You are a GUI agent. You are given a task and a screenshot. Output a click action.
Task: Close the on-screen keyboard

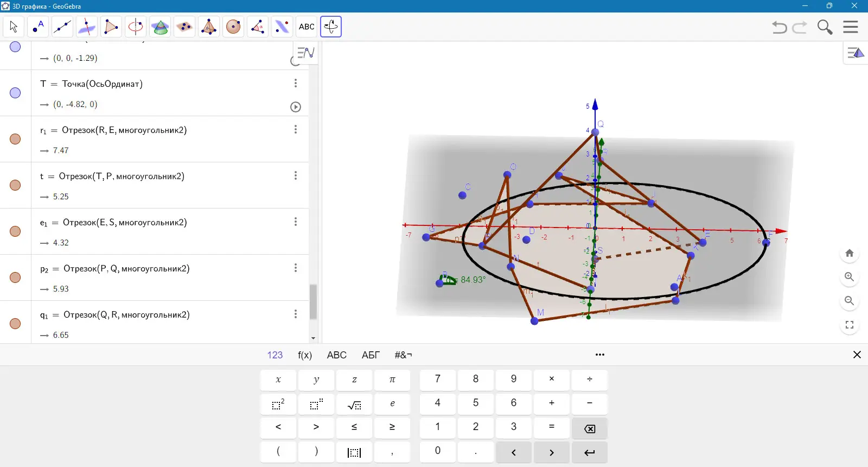click(x=857, y=355)
